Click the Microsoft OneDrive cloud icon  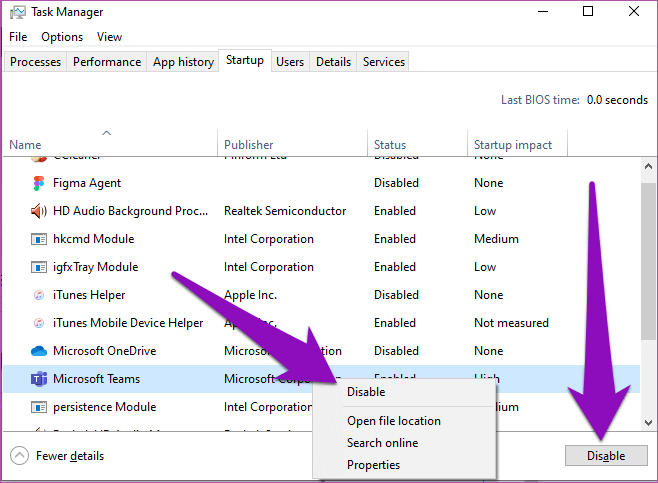tap(39, 351)
